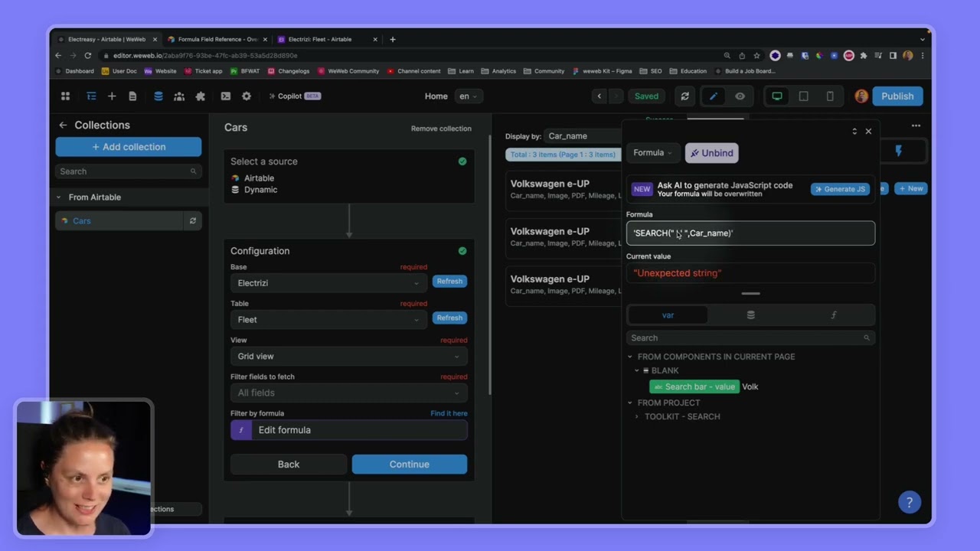Open the plugins puzzle icon
This screenshot has height=551, width=980.
coord(201,96)
